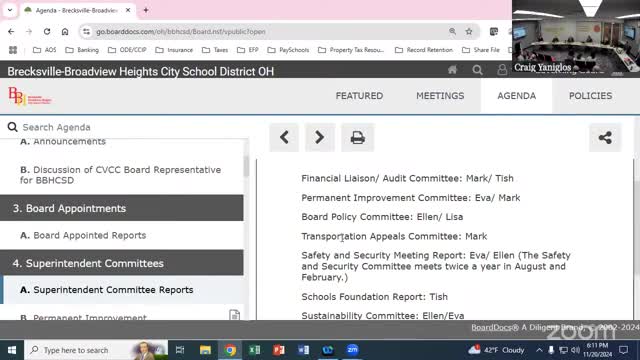The image size is (640, 360).
Task: Print the agenda item
Action: click(358, 138)
